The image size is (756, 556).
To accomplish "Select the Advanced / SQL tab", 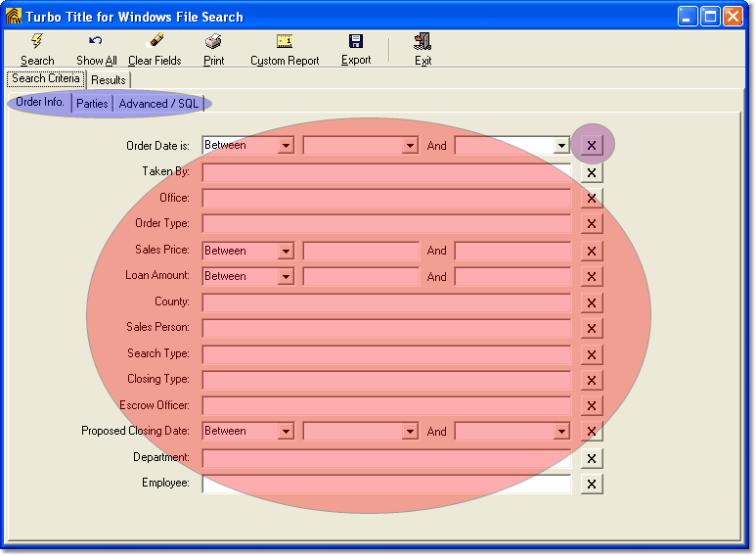I will tap(158, 104).
